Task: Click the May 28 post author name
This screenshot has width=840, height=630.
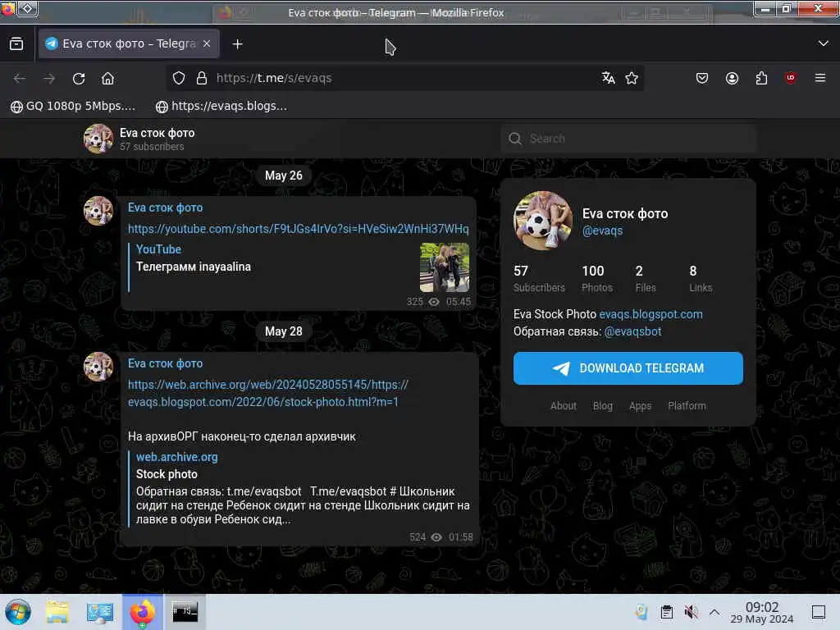Action: point(165,363)
